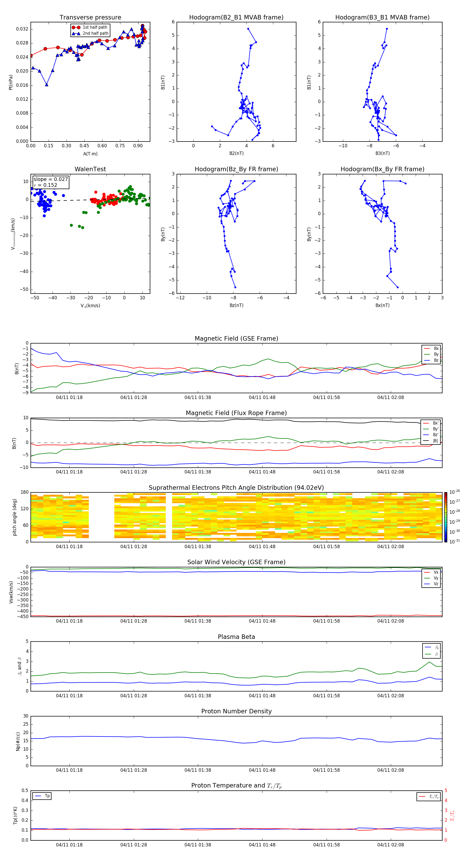Image resolution: width=473 pixels, height=868 pixels.
Task: Click '04/11 01:18' under the GSE magnetic field panel
Action: click(x=69, y=398)
